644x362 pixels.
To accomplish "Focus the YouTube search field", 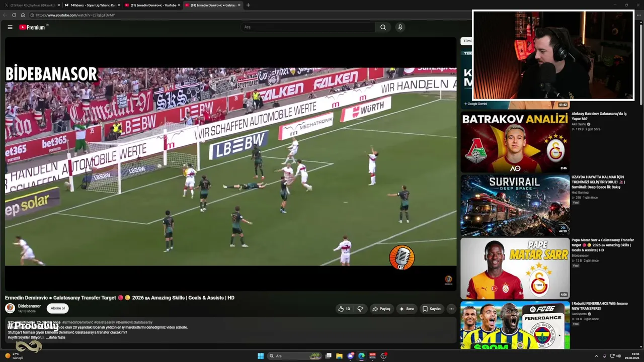I will coord(308,27).
